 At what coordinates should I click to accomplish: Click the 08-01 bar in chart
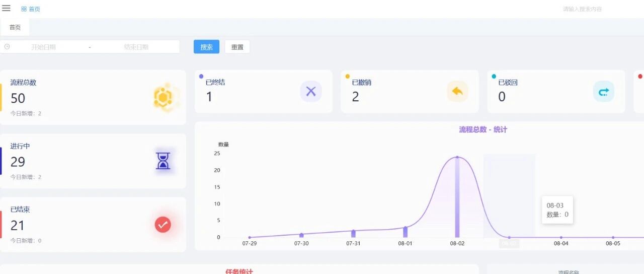[406, 232]
